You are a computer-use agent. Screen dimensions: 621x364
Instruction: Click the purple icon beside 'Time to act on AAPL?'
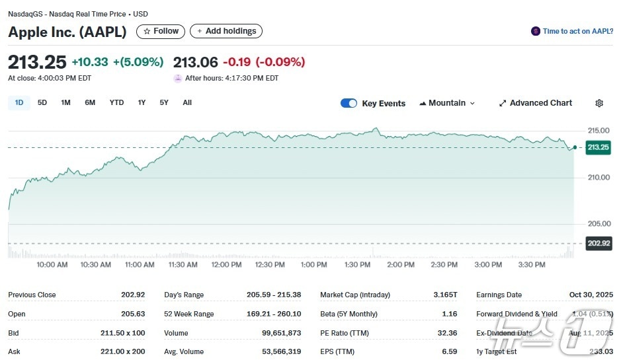(536, 31)
